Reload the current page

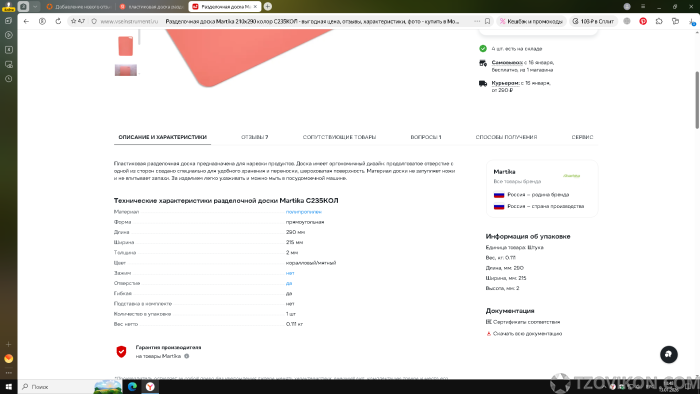tap(58, 21)
